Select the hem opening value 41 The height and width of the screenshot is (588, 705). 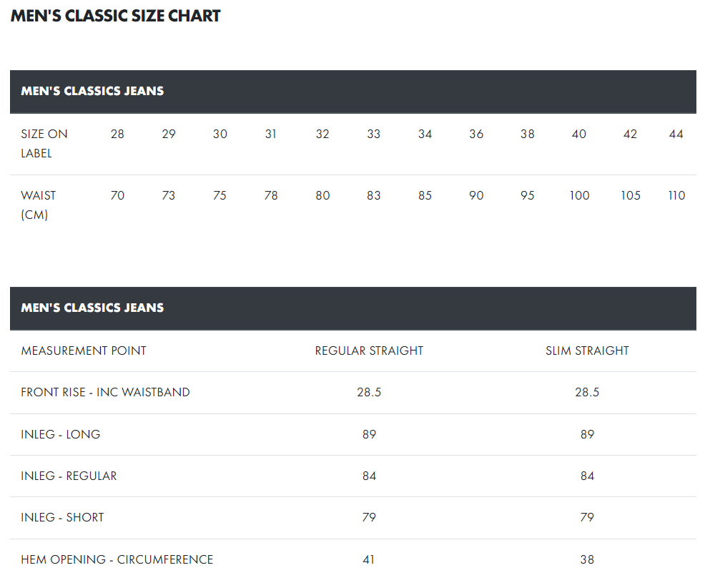pos(369,559)
